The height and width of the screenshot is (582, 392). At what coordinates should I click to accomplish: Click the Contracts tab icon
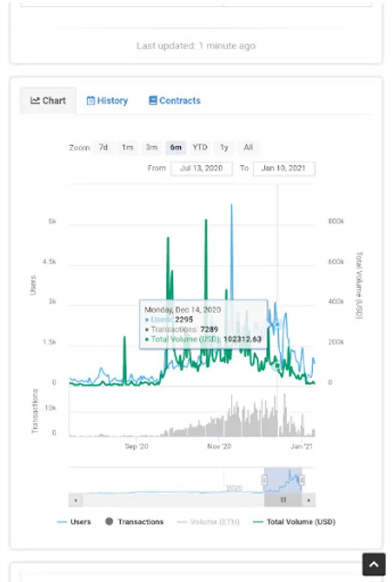(x=153, y=101)
